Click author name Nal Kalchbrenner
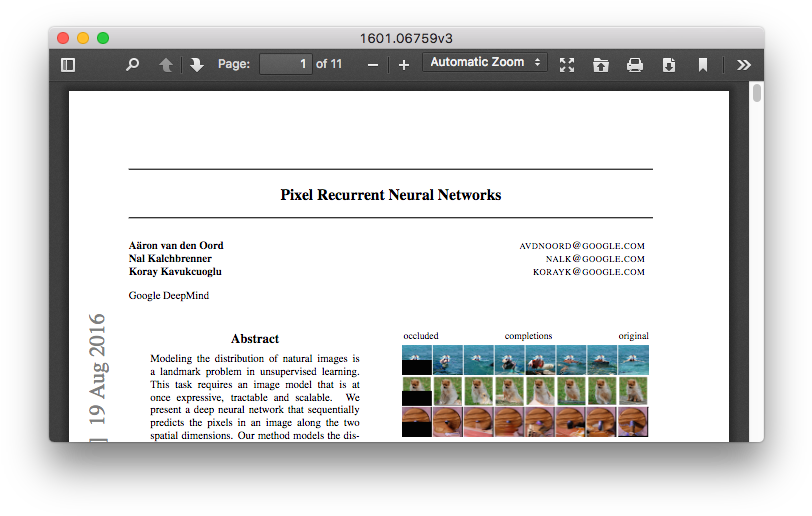812x516 pixels. click(x=170, y=259)
